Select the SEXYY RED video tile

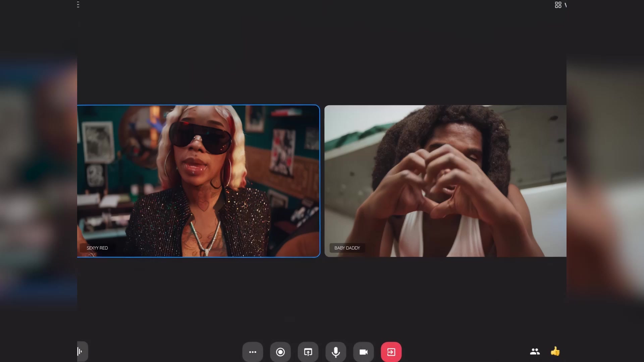coord(199,181)
